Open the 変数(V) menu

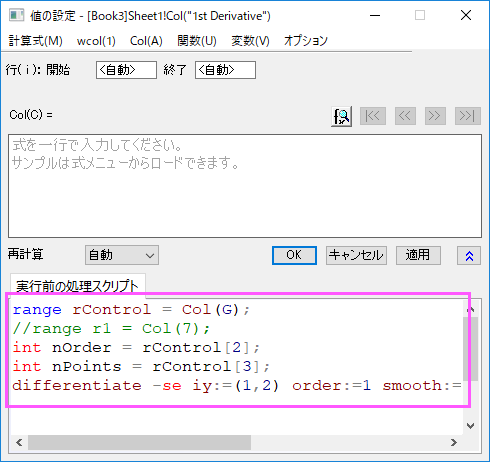click(x=250, y=41)
